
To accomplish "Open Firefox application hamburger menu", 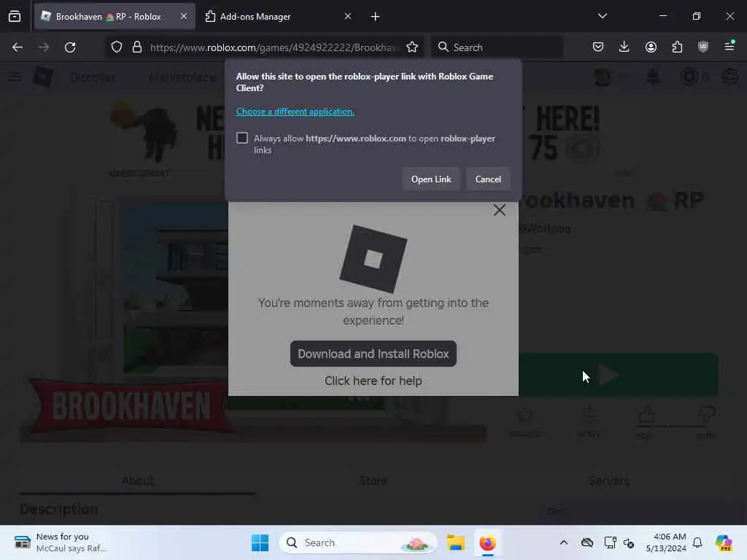I will coord(729,47).
